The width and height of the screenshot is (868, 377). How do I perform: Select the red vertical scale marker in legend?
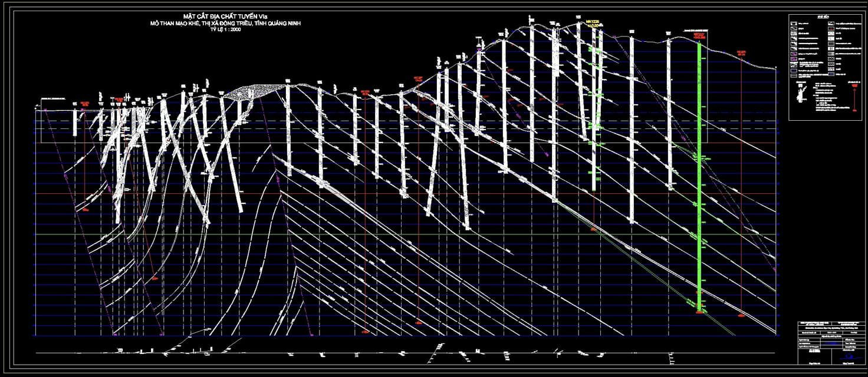tap(854, 98)
